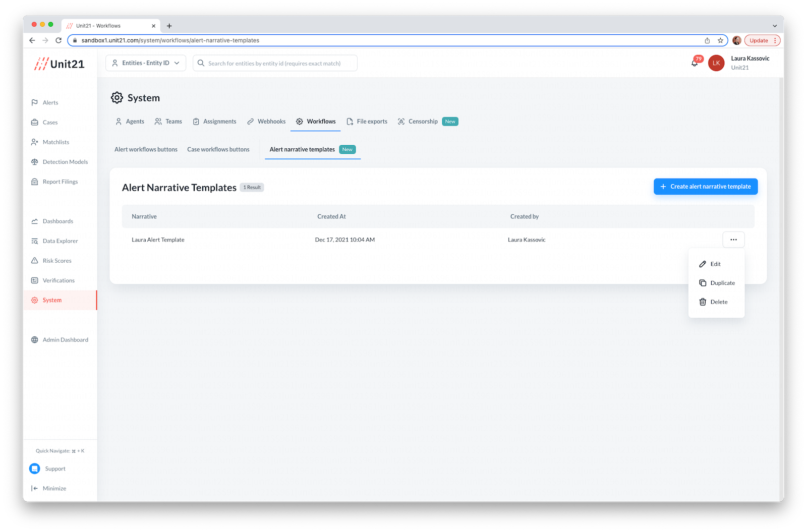Click the Chrome profile picture
Screen dimensions: 807x532
tap(737, 40)
